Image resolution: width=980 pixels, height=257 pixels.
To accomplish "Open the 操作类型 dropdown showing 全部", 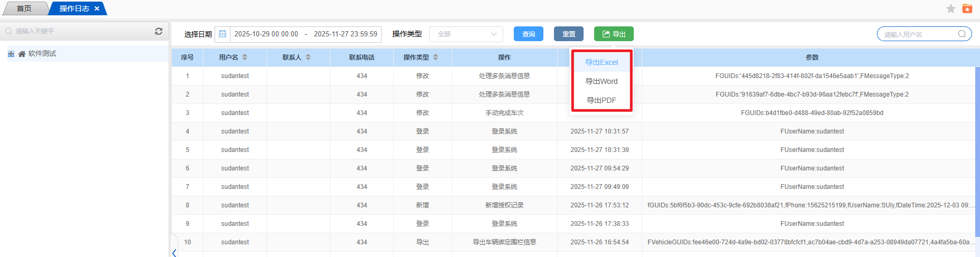I will [x=466, y=34].
